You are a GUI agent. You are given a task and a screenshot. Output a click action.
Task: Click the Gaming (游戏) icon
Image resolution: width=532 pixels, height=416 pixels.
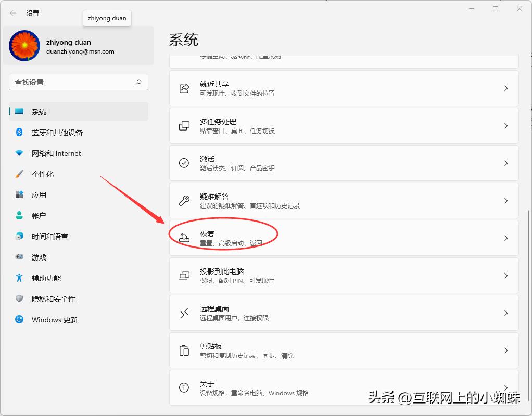tap(19, 257)
